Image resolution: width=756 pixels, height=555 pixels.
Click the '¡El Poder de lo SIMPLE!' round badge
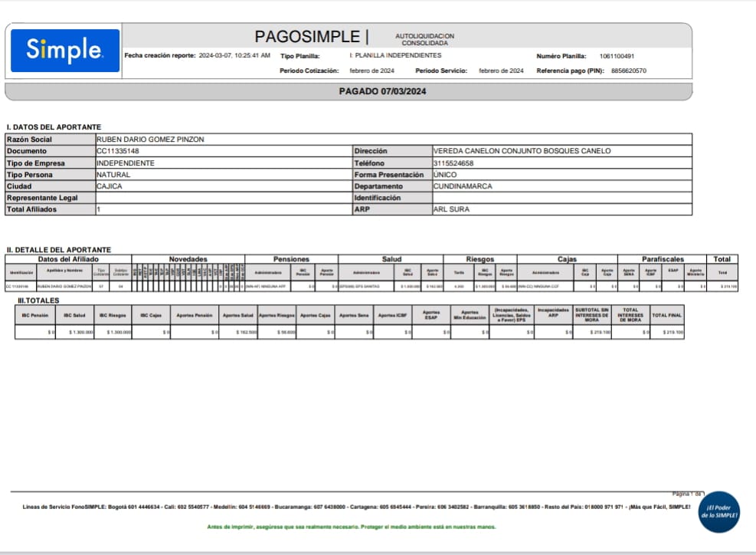coord(719,511)
